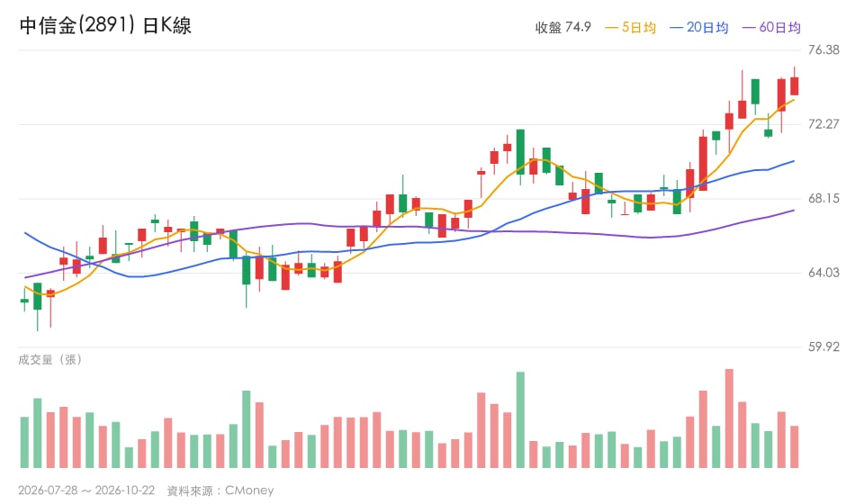This screenshot has width=864, height=504.
Task: Click the 2026-07-28 ~ 2026-10-22 date range
Action: click(86, 490)
